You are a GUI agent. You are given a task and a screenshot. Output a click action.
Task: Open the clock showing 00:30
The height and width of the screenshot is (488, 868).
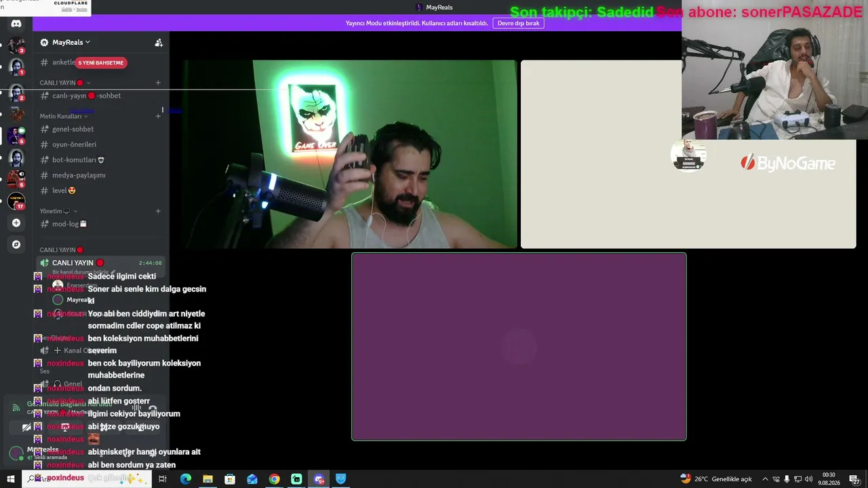(829, 479)
